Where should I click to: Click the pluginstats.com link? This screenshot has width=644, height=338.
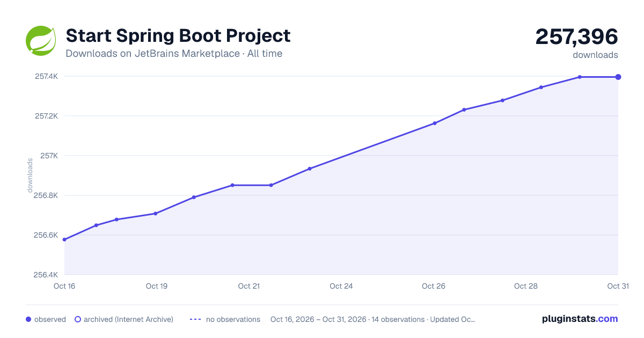[x=580, y=319]
